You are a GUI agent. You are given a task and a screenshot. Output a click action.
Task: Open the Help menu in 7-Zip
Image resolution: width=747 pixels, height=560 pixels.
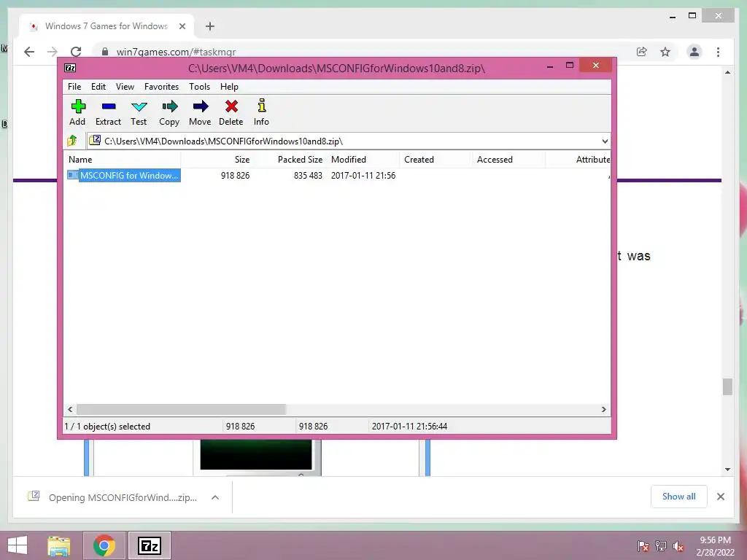[229, 87]
